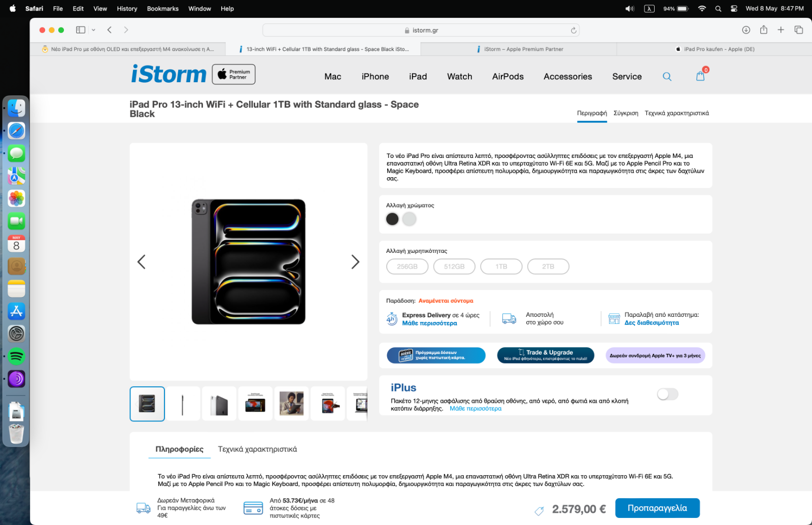Select 512GB capacity option
812x525 pixels.
[x=454, y=267]
